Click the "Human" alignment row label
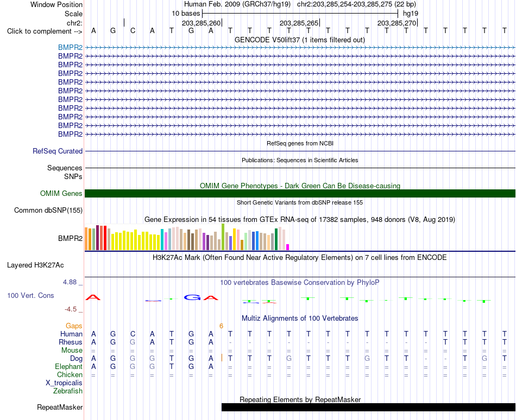 coord(71,334)
